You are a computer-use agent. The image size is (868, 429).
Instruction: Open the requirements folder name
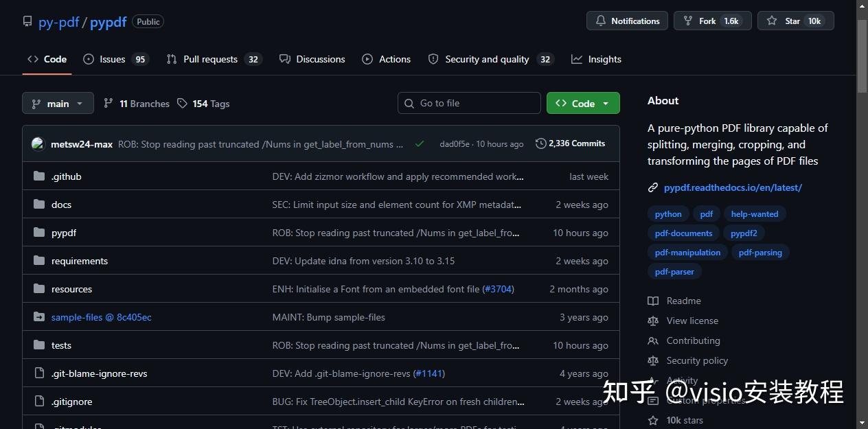80,261
